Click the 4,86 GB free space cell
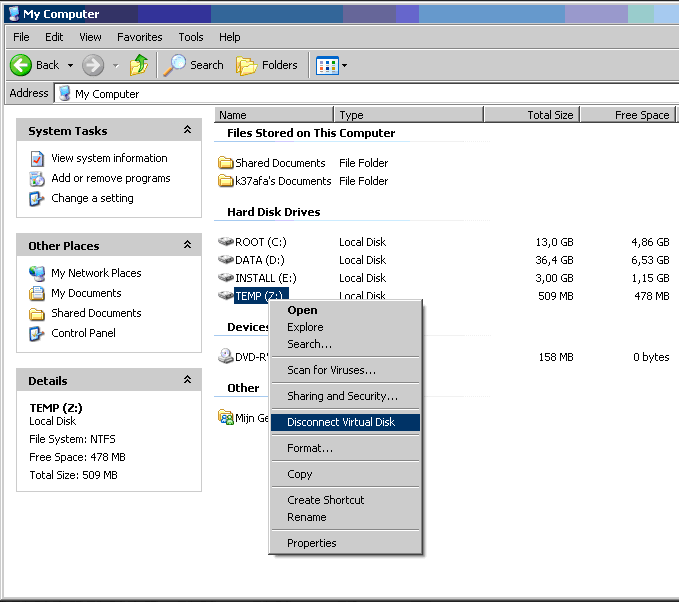This screenshot has width=679, height=602. [650, 242]
